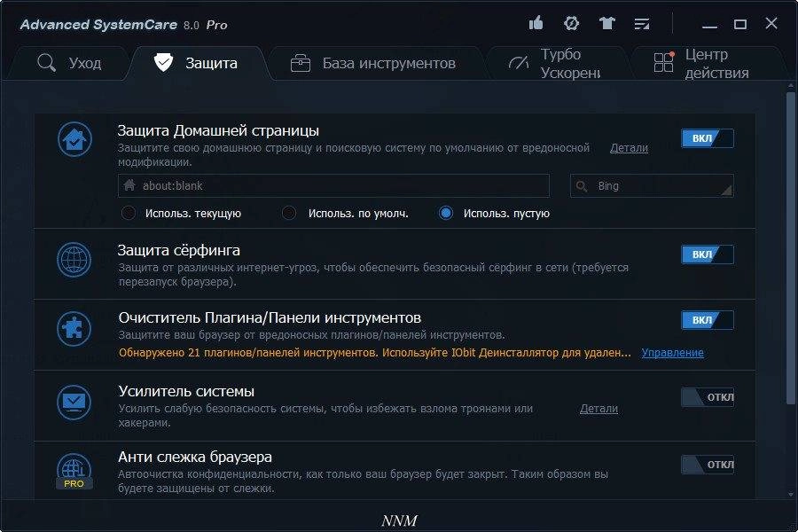Image resolution: width=798 pixels, height=532 pixels.
Task: Open Детали link for Усилитель системы
Action: [599, 409]
